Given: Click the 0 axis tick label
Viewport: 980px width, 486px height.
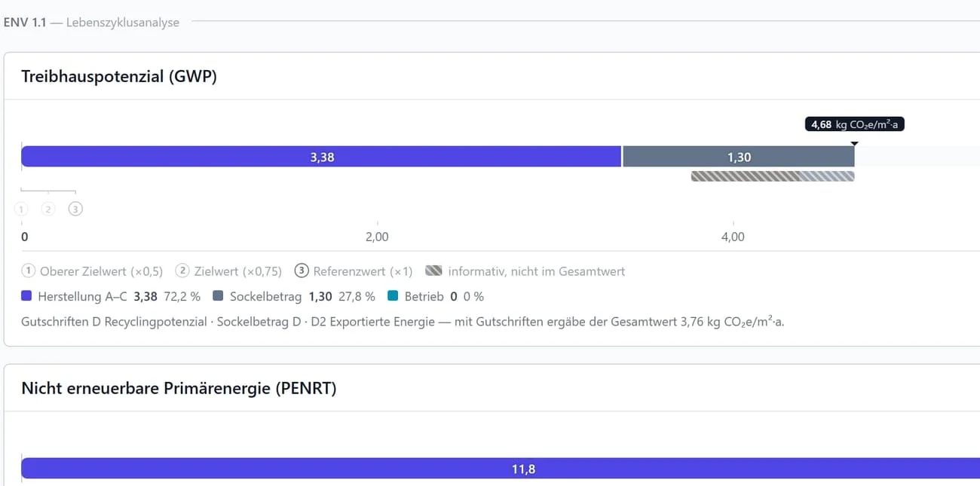Looking at the screenshot, I should 25,237.
